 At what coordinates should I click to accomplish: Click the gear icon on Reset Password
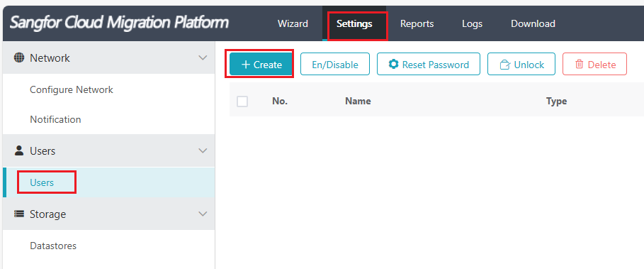tap(393, 64)
